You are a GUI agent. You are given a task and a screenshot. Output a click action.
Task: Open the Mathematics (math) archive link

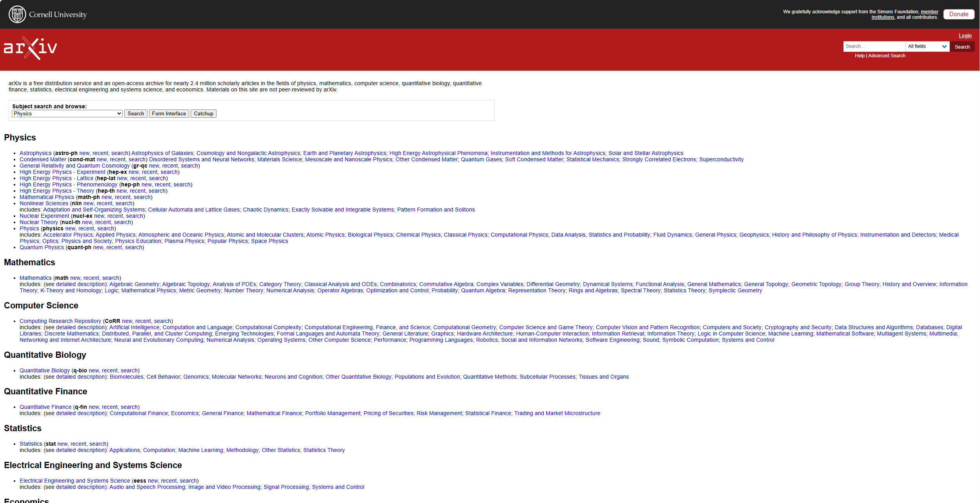click(x=36, y=278)
